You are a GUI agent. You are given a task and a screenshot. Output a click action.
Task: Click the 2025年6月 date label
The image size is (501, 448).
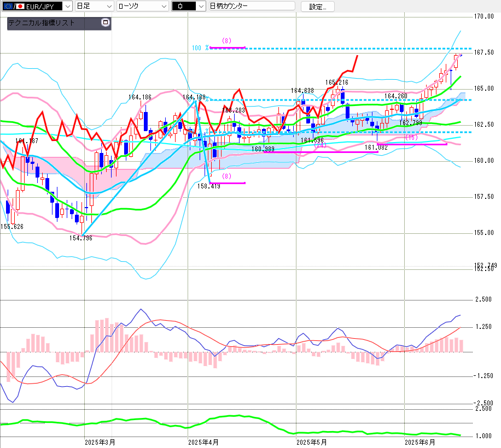(420, 442)
